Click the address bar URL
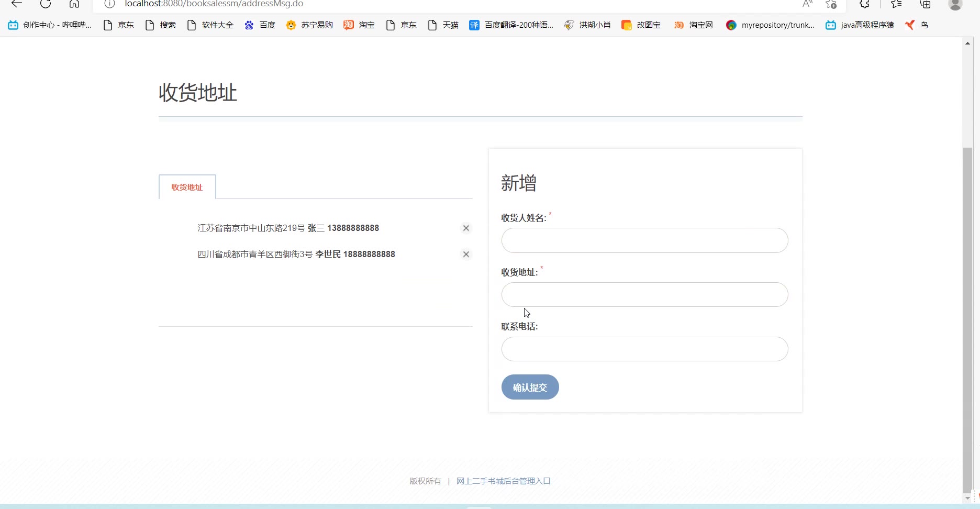 tap(214, 4)
